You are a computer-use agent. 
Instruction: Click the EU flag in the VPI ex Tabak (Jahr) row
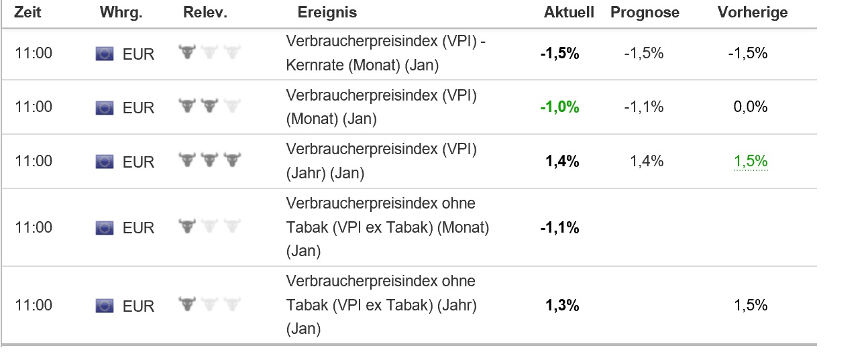105,306
